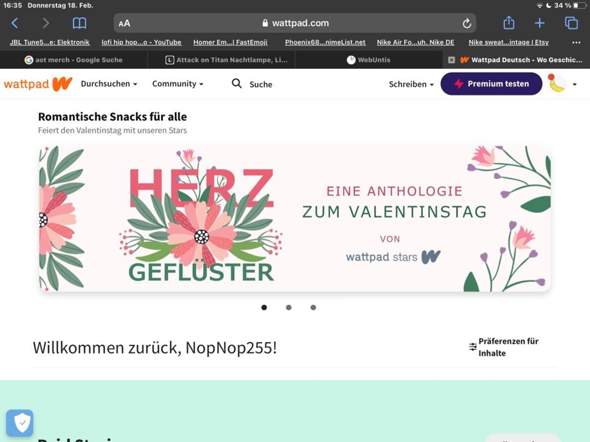Click the Wattpad logo

[38, 84]
